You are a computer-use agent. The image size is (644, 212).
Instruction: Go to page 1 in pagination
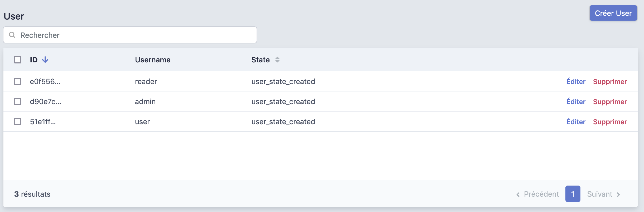[x=573, y=194]
